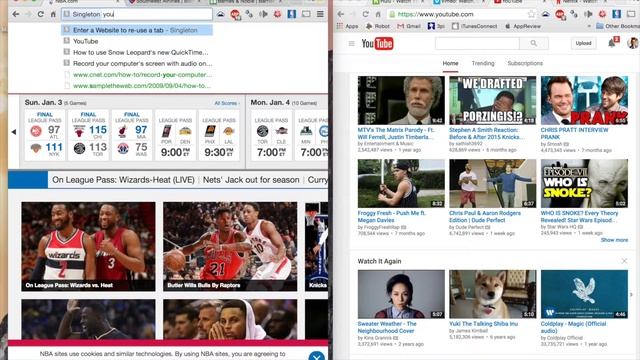
Task: Expand recommendations with Show more
Action: click(614, 240)
